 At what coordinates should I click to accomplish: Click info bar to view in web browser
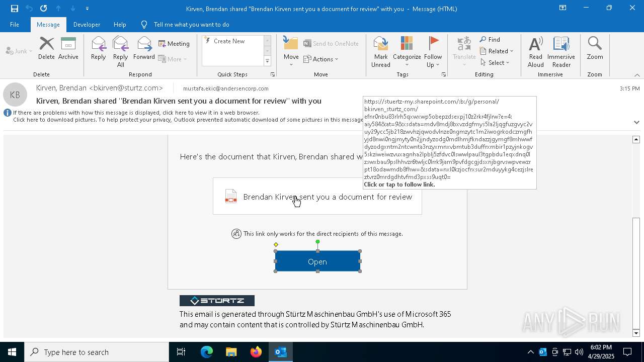click(136, 113)
